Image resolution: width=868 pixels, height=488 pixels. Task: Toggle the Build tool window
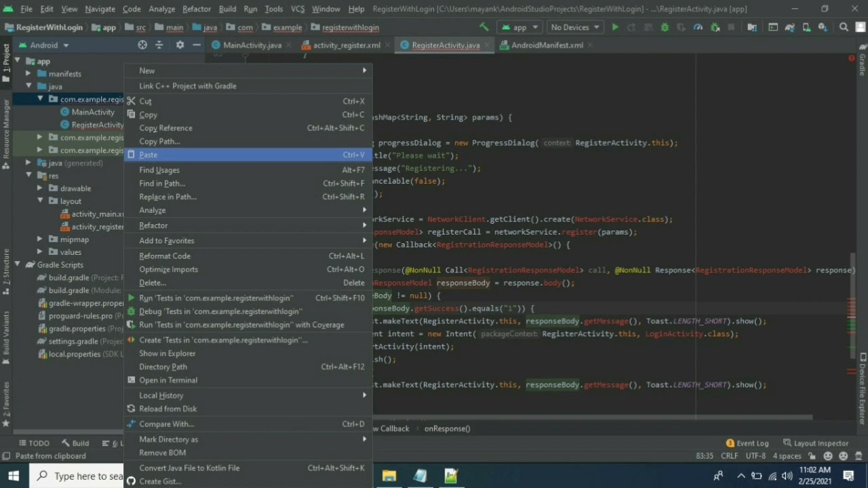click(76, 443)
